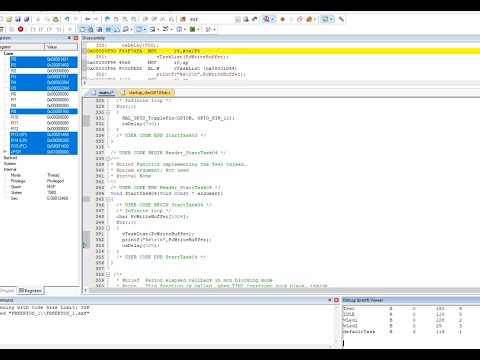Screen dimensions: 480x360
Task: Click the defaultTask row in printf viewer
Action: pyautogui.click(x=402, y=332)
